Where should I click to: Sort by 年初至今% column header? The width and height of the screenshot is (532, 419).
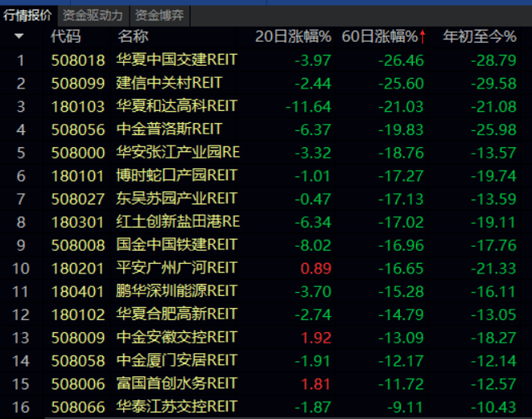pos(480,36)
